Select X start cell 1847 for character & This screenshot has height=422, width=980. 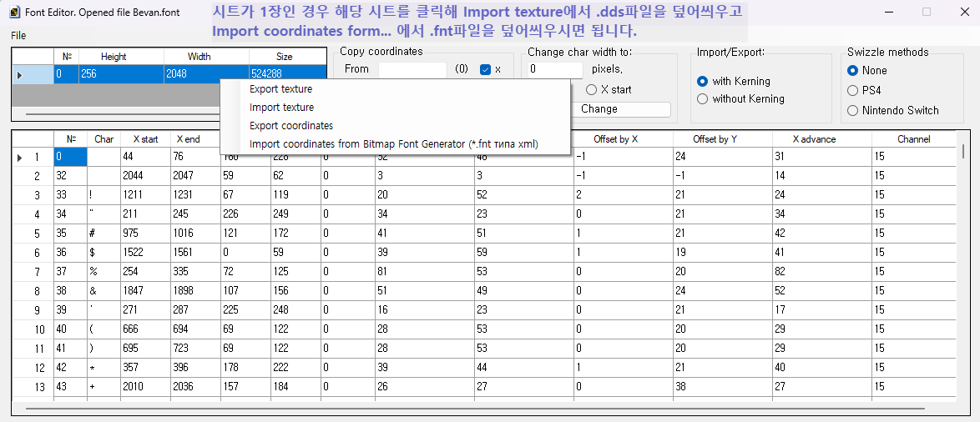coord(145,291)
